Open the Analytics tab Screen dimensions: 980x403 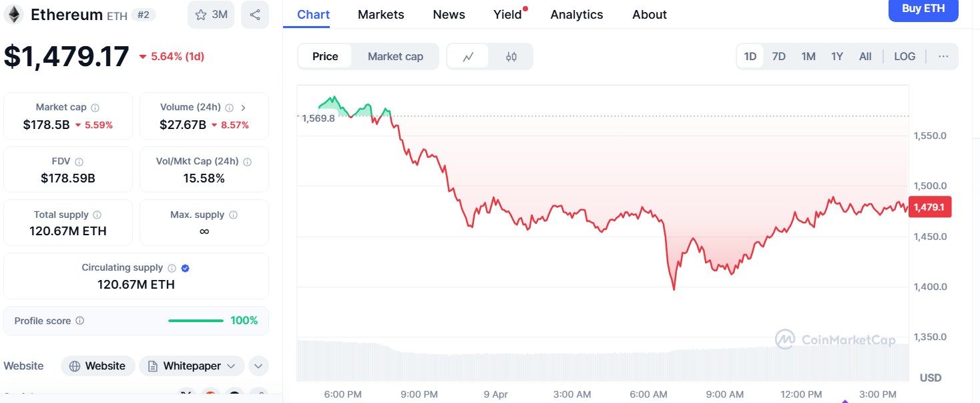pyautogui.click(x=576, y=14)
